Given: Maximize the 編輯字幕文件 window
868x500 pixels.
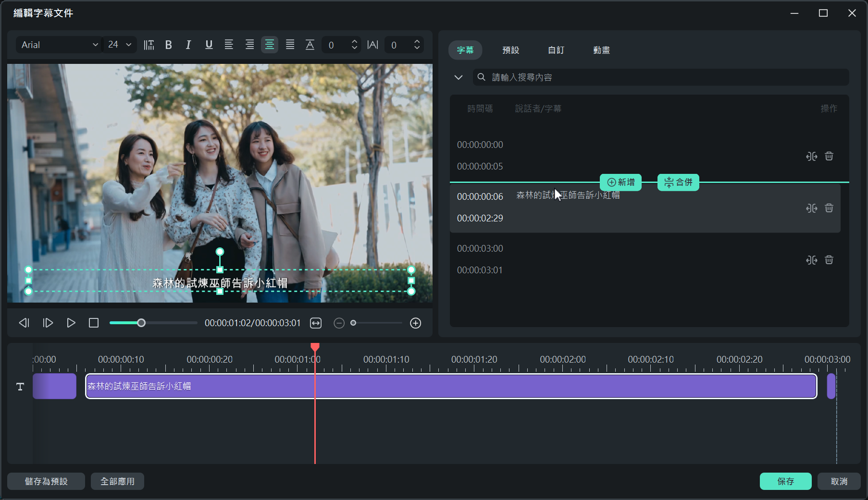Looking at the screenshot, I should coord(823,13).
